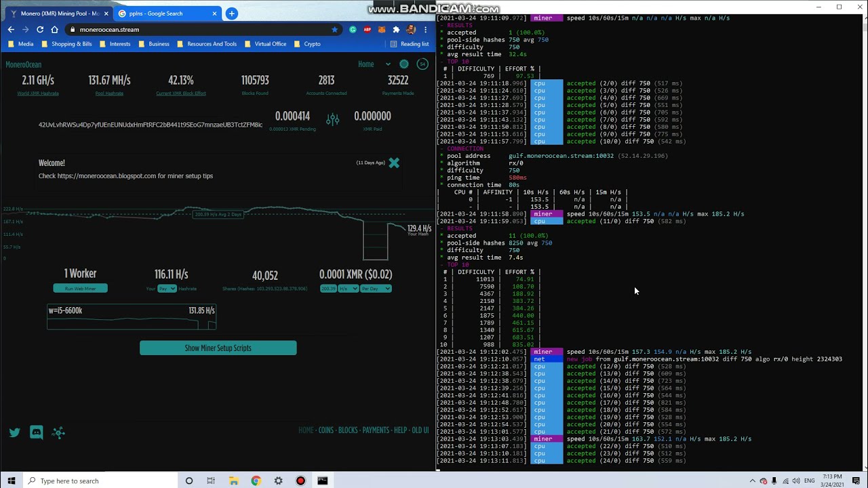
Task: Open the Crypto bookmarks folder
Action: click(x=307, y=44)
